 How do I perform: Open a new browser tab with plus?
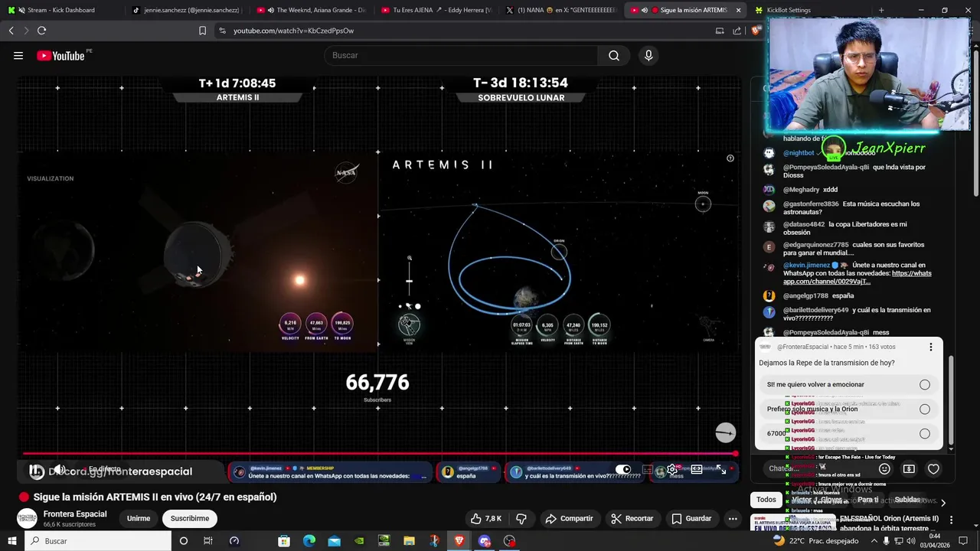click(x=881, y=10)
